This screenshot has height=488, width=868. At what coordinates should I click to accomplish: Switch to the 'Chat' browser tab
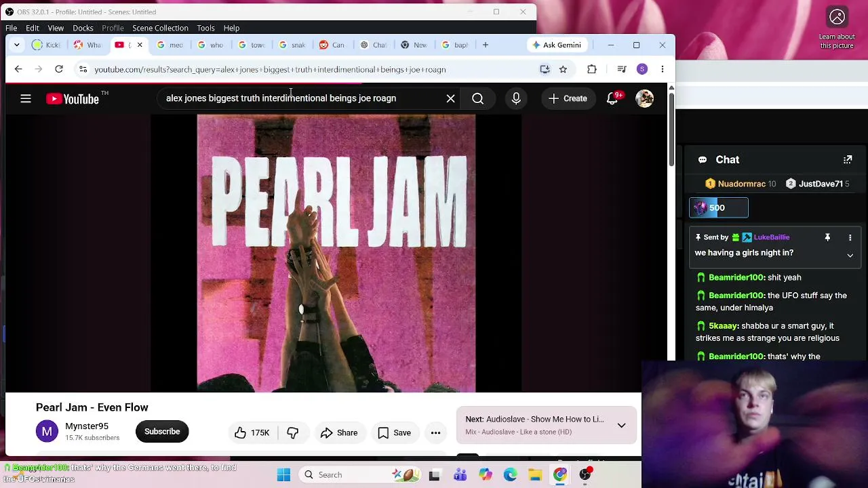point(373,45)
